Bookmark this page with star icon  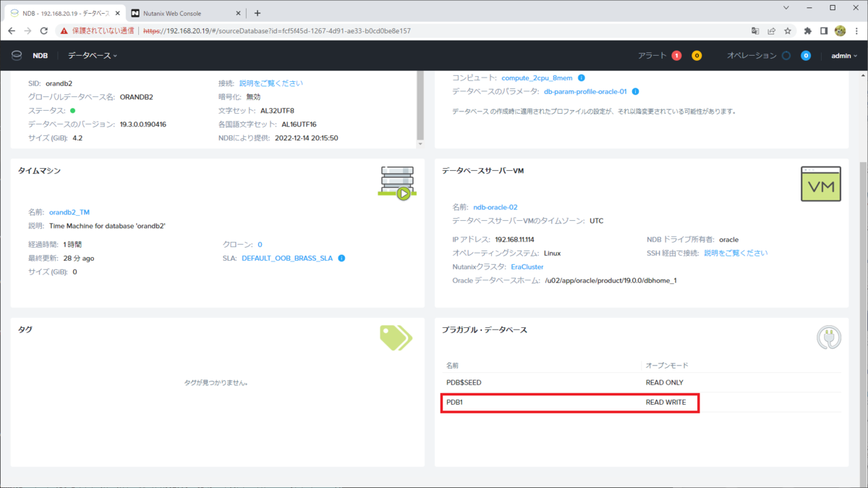point(787,31)
